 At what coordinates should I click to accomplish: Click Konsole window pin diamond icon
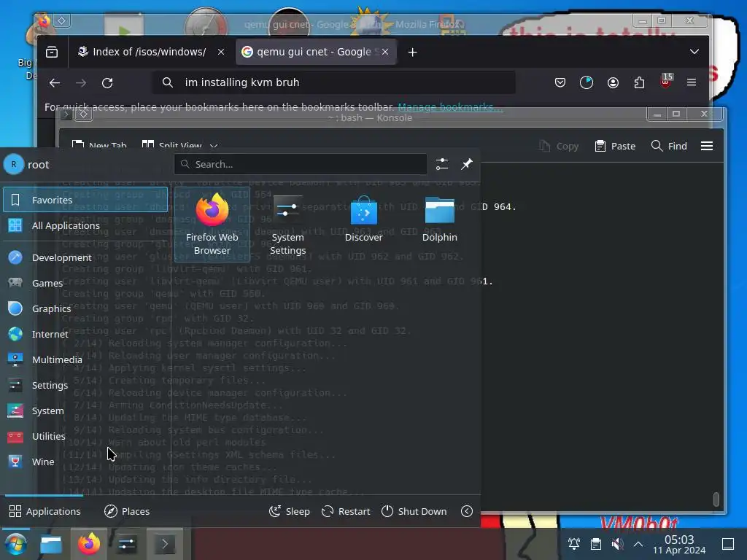(x=83, y=114)
